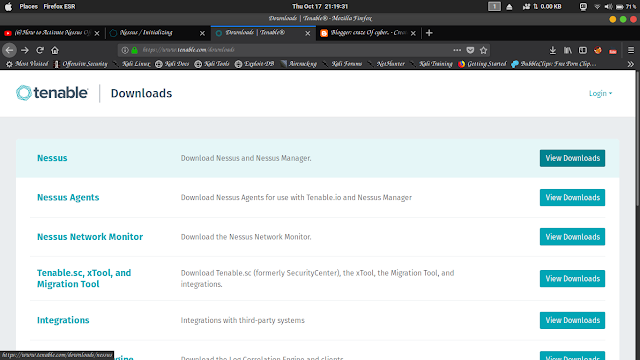The height and width of the screenshot is (360, 640).
Task: Open the Exploit-DB bookmark
Action: tap(254, 64)
